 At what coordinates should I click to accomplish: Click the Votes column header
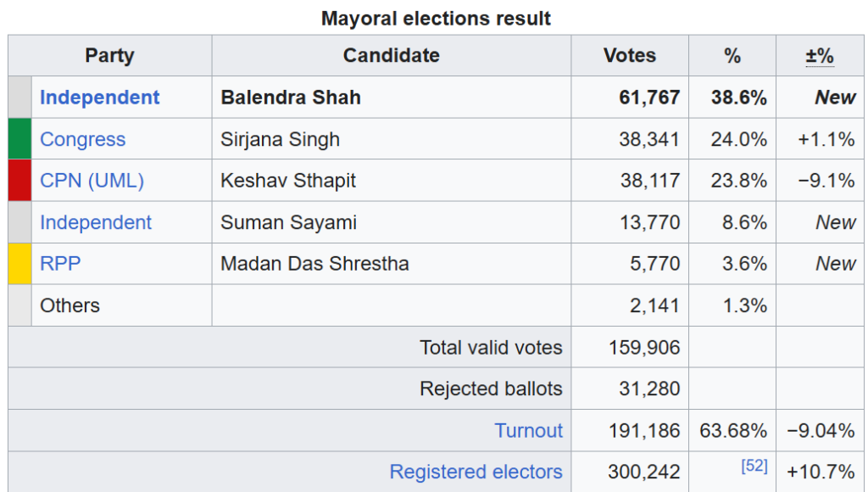(629, 56)
